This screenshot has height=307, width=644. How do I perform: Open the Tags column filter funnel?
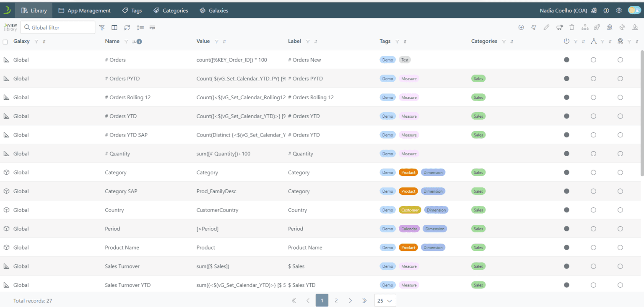[397, 41]
